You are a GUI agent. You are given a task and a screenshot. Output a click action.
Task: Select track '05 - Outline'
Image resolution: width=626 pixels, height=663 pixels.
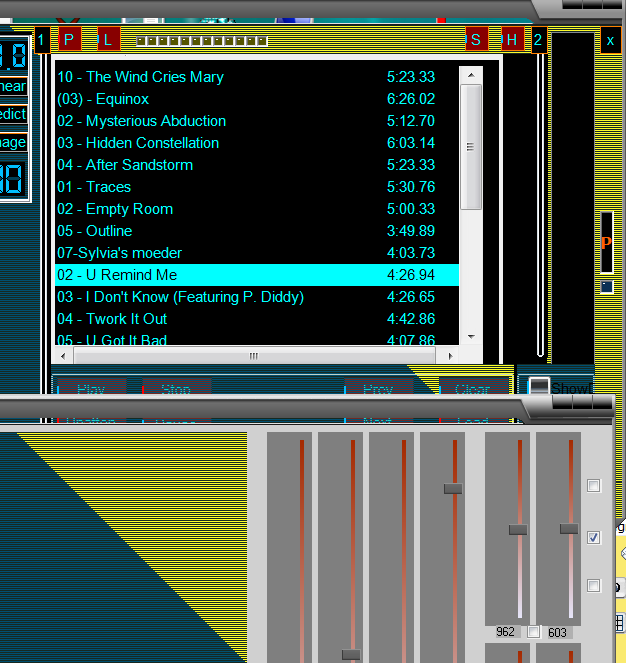coord(257,231)
